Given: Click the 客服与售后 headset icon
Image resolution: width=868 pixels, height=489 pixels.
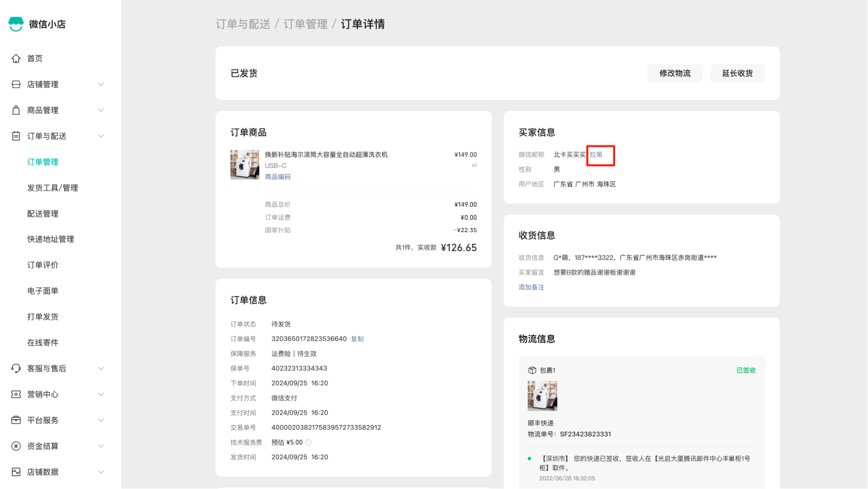Looking at the screenshot, I should coord(16,368).
